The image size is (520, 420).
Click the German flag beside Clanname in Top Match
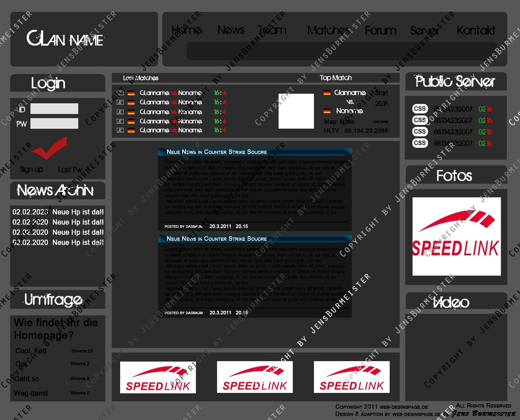pos(327,93)
